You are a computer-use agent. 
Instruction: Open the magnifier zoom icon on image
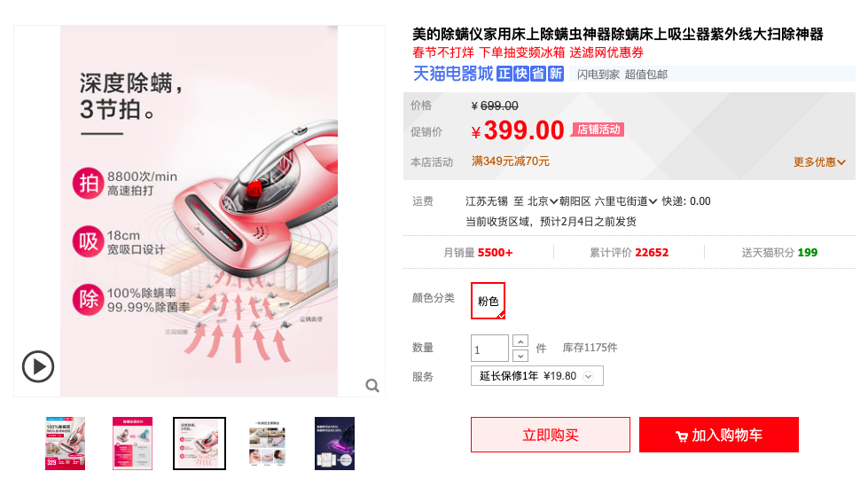tap(372, 386)
